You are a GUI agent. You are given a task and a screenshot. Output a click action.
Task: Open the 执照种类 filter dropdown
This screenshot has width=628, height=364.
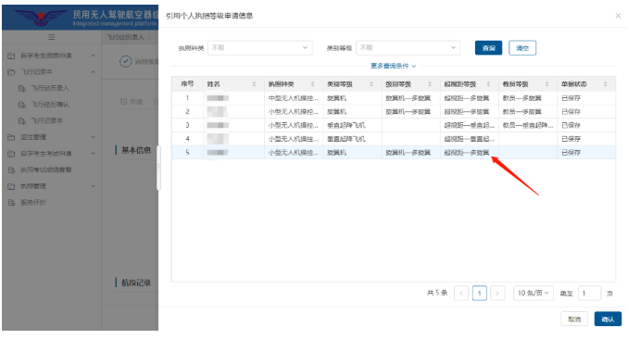[260, 47]
